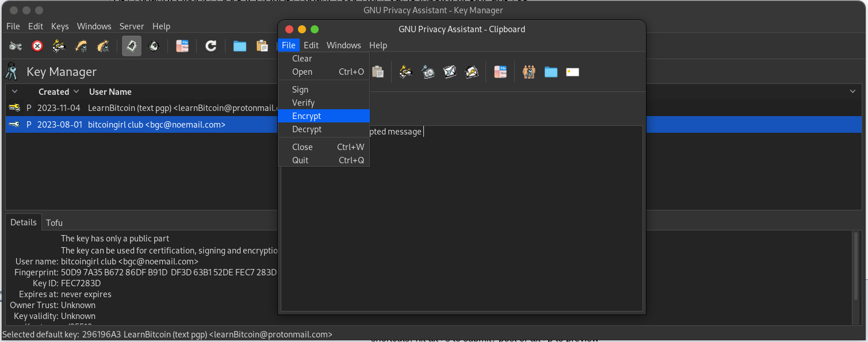
Task: Choose Quit from the File menu
Action: pos(324,160)
